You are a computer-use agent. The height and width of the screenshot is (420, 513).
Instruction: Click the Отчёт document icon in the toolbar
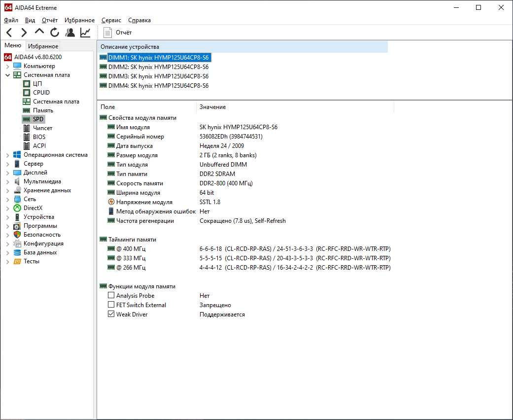click(x=107, y=33)
